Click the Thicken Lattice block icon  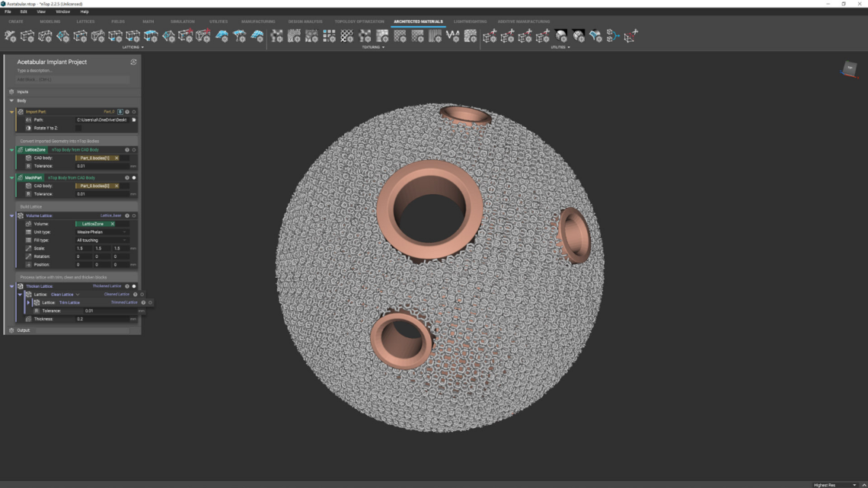tap(21, 285)
